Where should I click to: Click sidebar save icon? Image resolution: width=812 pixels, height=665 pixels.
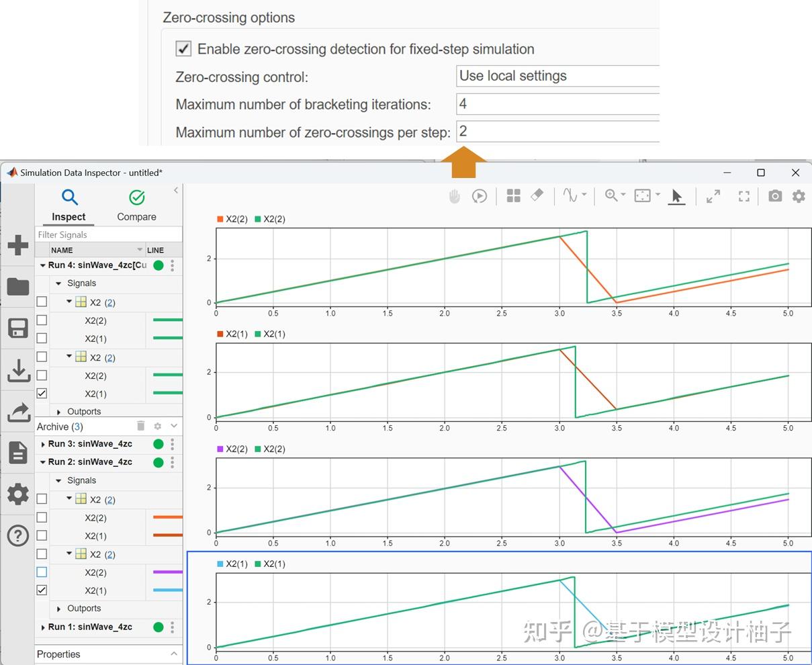[18, 328]
